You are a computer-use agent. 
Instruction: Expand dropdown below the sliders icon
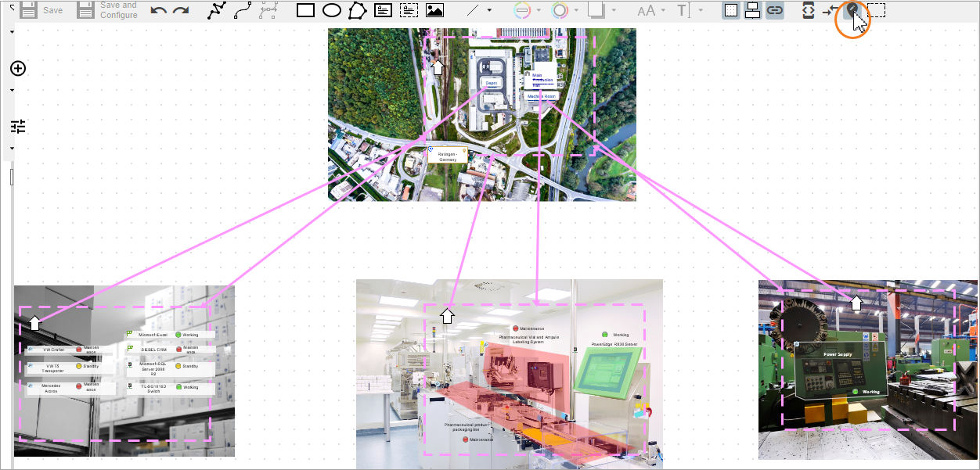pos(13,148)
